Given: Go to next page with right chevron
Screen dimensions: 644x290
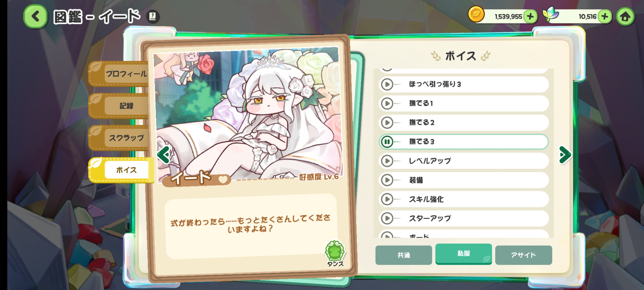Looking at the screenshot, I should [x=565, y=155].
